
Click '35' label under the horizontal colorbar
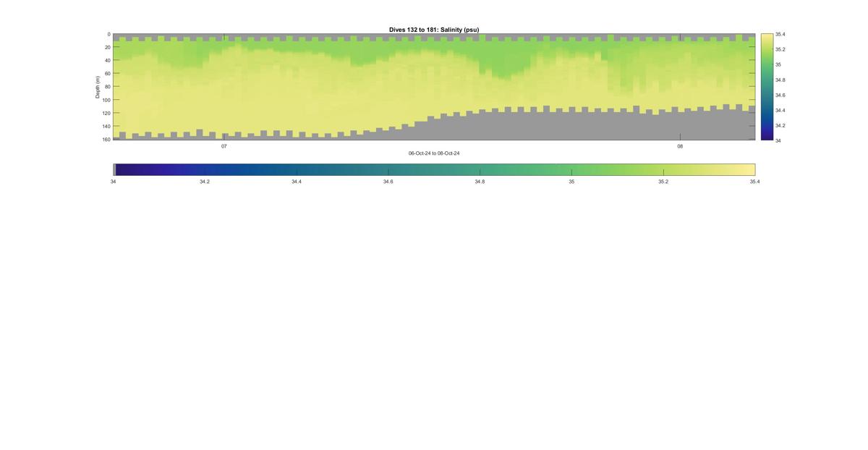point(571,182)
